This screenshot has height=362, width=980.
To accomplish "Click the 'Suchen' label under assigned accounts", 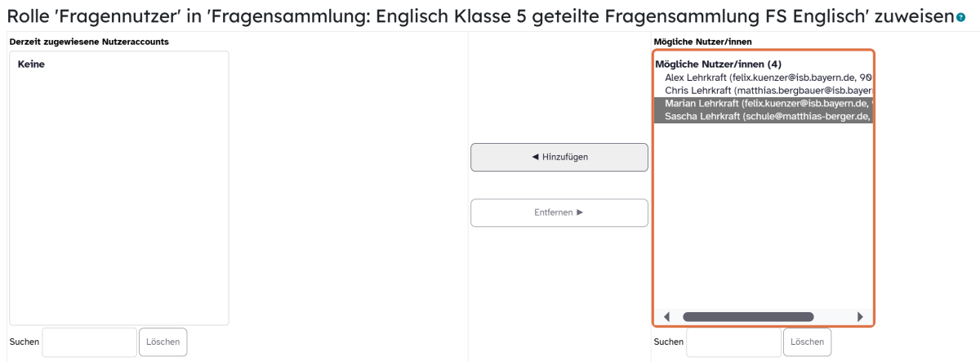I will pos(24,342).
